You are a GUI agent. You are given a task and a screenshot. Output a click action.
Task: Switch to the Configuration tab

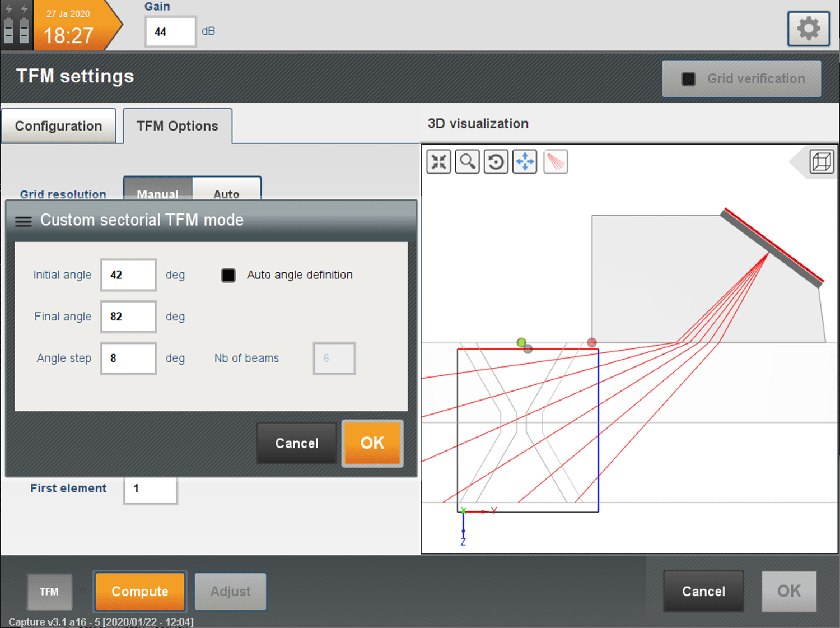pos(58,125)
